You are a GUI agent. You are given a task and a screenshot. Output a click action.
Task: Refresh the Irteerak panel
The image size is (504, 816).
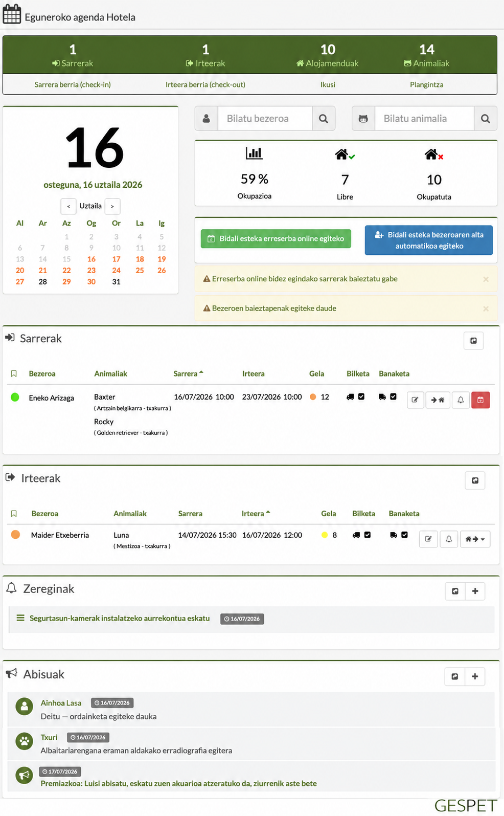pos(475,480)
